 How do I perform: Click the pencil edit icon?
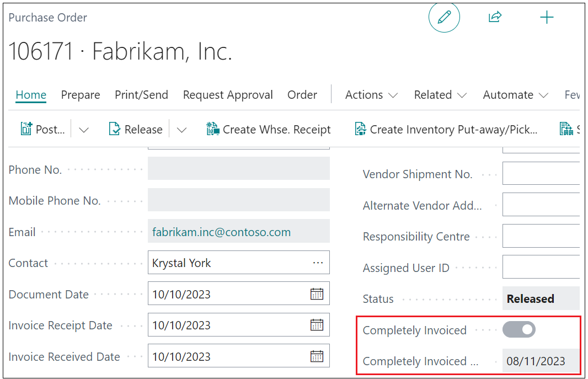[x=444, y=17]
